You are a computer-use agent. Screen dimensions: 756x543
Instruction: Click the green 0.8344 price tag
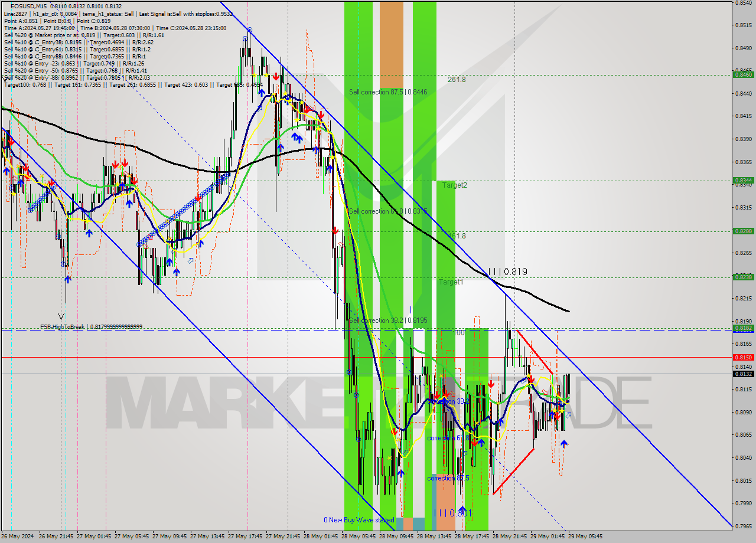[743, 181]
